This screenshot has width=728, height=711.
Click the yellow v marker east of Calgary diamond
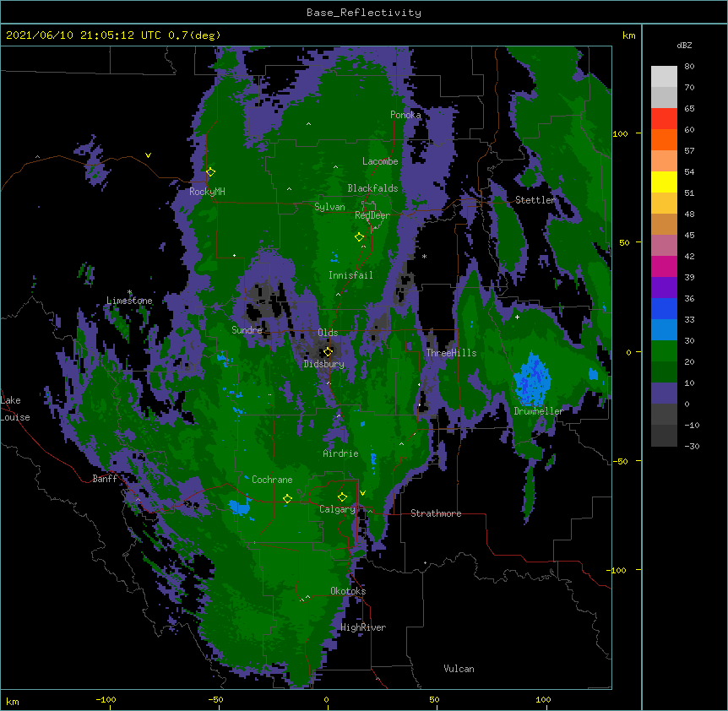tap(362, 493)
